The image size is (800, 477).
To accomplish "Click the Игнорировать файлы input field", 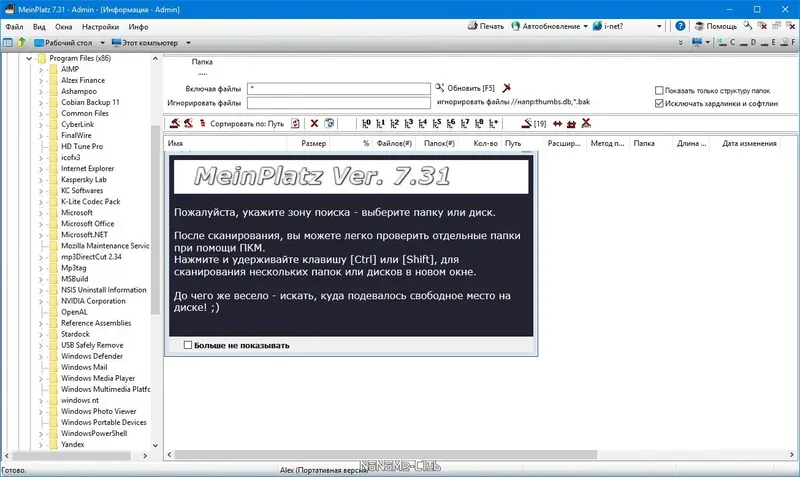I will point(339,103).
